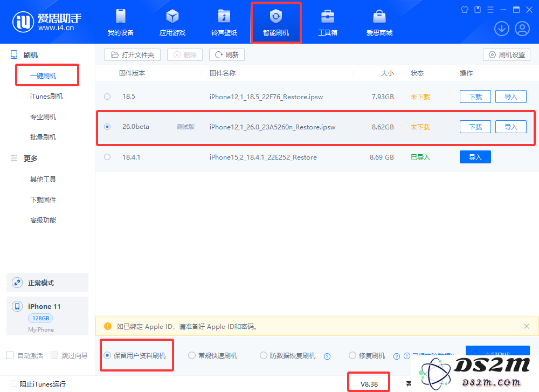
Task: Click the V8.38 version label
Action: tap(369, 384)
